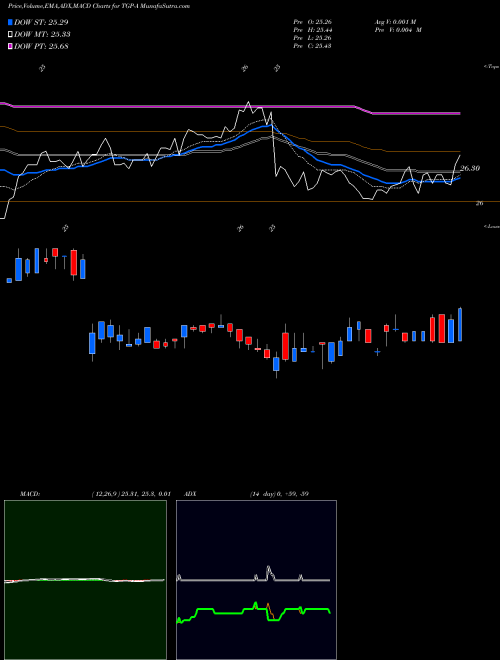Screen dimensions: 500x660
Task: Click the MACD (12,26,9) values text
Action: 130,494
